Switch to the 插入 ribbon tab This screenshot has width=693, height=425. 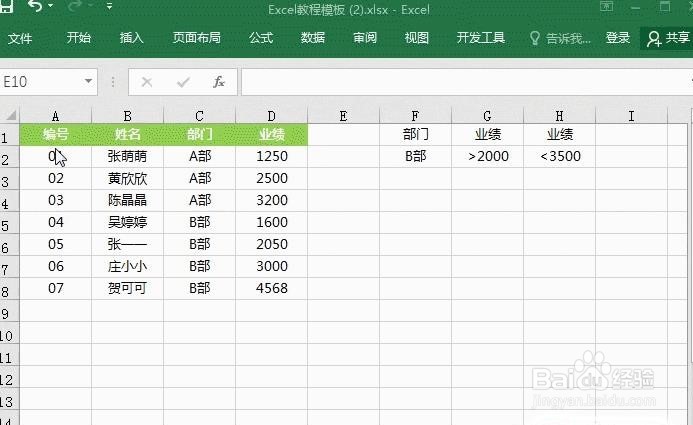pos(131,38)
